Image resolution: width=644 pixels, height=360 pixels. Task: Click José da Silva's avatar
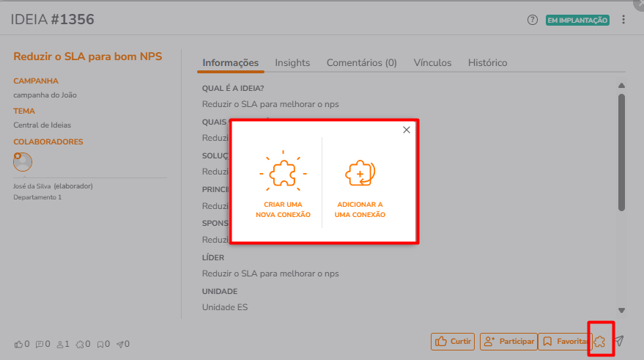point(23,161)
